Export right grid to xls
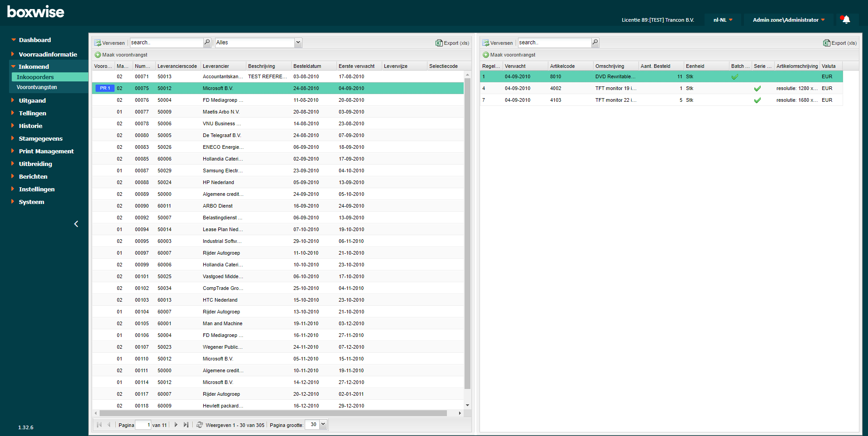Screen dimensions: 868x436 tap(840, 43)
